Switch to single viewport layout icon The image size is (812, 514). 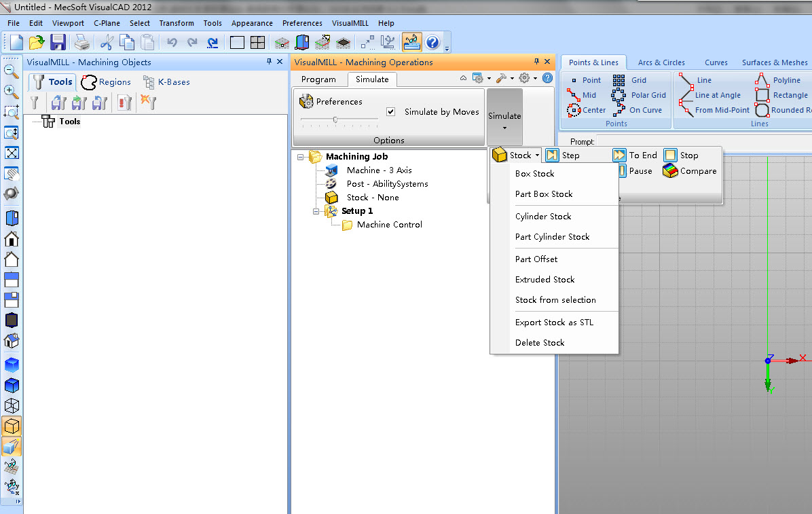[237, 42]
